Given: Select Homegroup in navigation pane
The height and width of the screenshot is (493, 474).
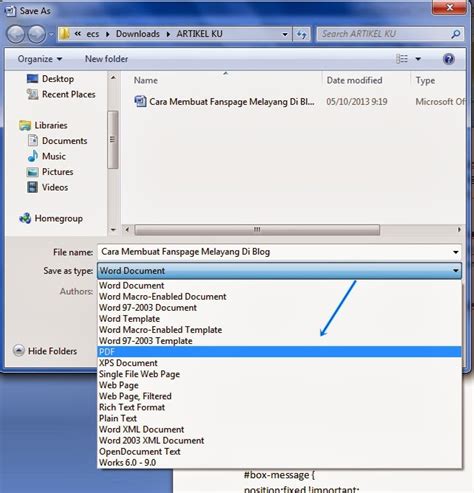Looking at the screenshot, I should point(51,219).
